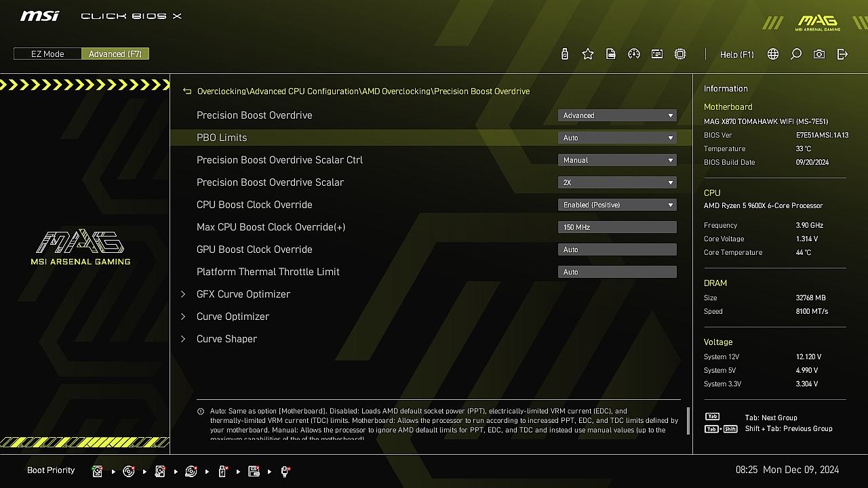
Task: Go back using breadcrumb return arrow
Action: [x=187, y=91]
